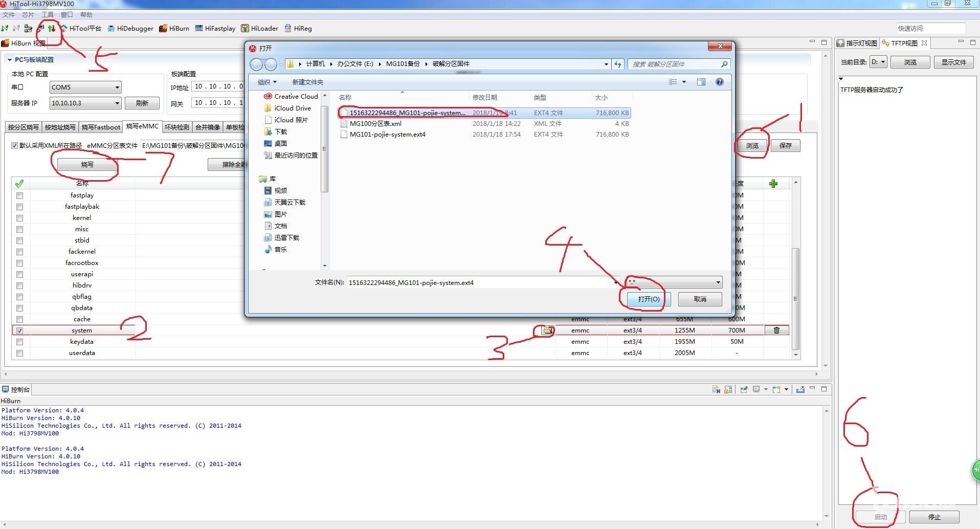The width and height of the screenshot is (980, 529).
Task: Switch to the 坏块检测 tab
Action: [177, 127]
